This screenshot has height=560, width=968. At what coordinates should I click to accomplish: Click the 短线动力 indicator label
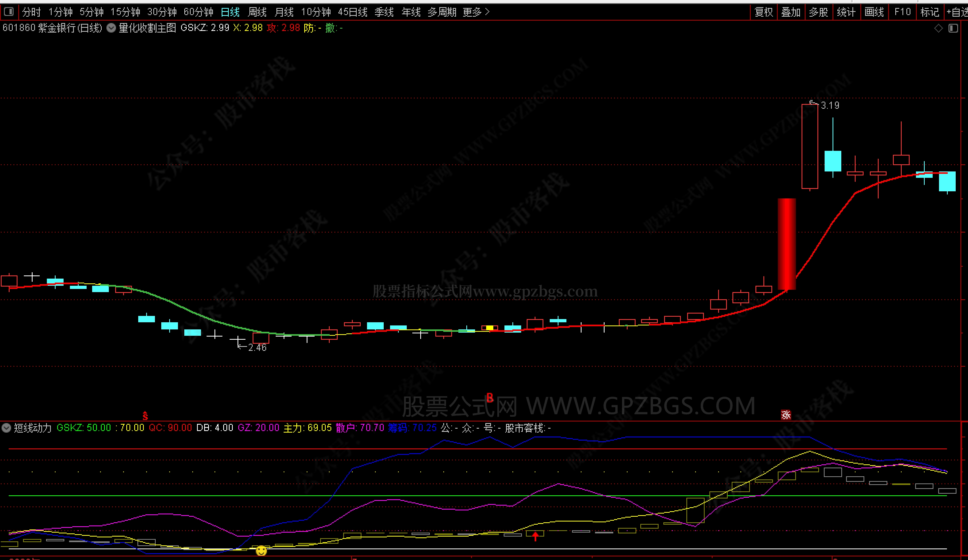(x=33, y=428)
